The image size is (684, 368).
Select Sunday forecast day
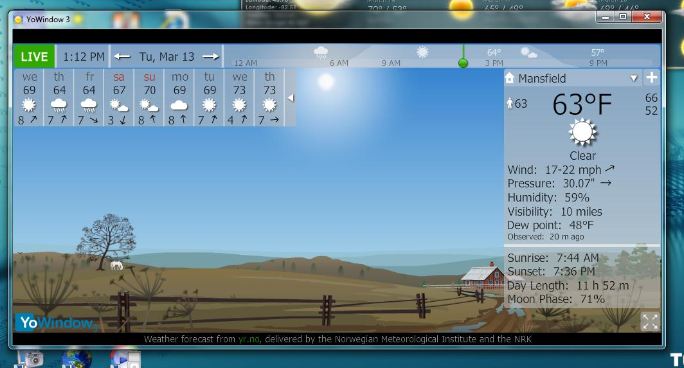(x=149, y=98)
